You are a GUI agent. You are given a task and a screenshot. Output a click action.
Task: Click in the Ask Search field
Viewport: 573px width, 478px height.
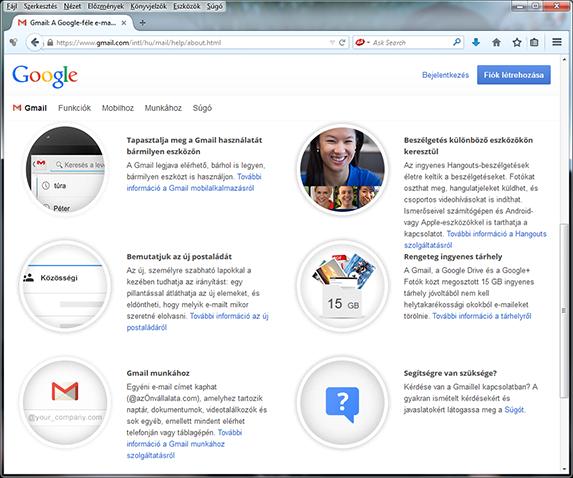pos(411,42)
